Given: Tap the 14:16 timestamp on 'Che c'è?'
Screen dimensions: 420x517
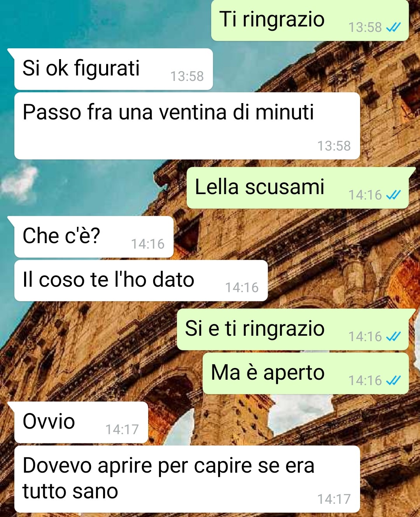Looking at the screenshot, I should click(148, 244).
